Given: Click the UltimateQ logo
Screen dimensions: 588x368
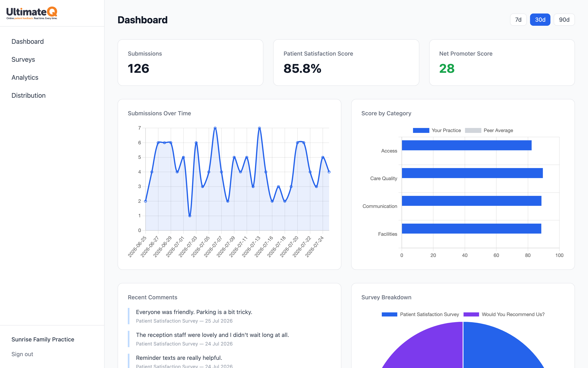Looking at the screenshot, I should pyautogui.click(x=32, y=13).
